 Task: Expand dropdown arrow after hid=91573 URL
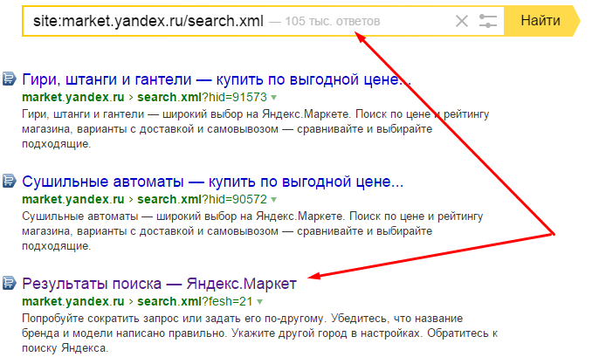tap(274, 97)
